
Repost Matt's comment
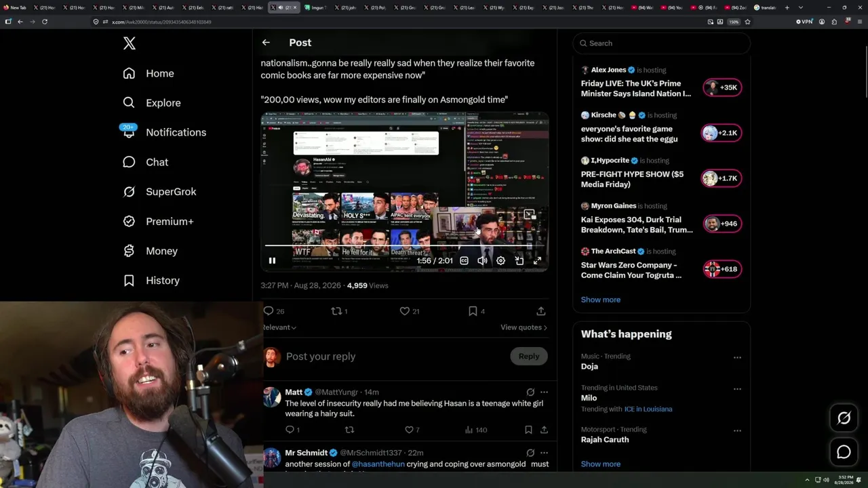click(x=350, y=430)
